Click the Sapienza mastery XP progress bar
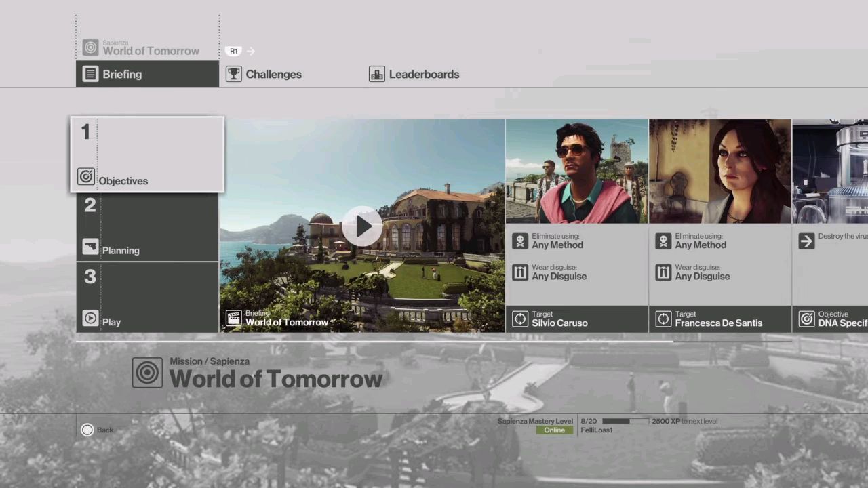The width and height of the screenshot is (868, 488). tap(625, 421)
